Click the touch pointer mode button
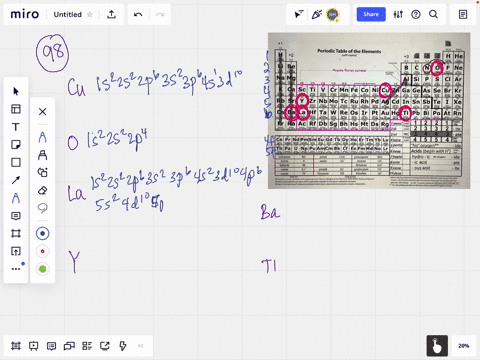 coord(437,346)
